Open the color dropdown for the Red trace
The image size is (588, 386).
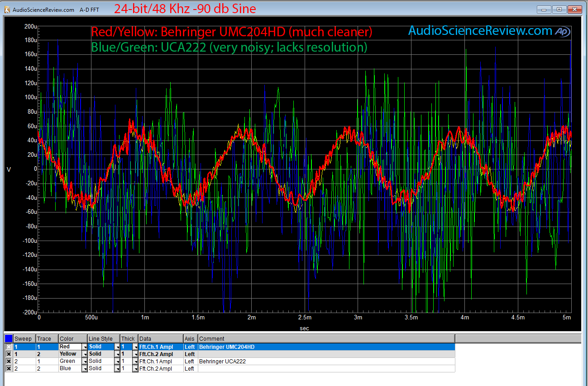click(84, 347)
